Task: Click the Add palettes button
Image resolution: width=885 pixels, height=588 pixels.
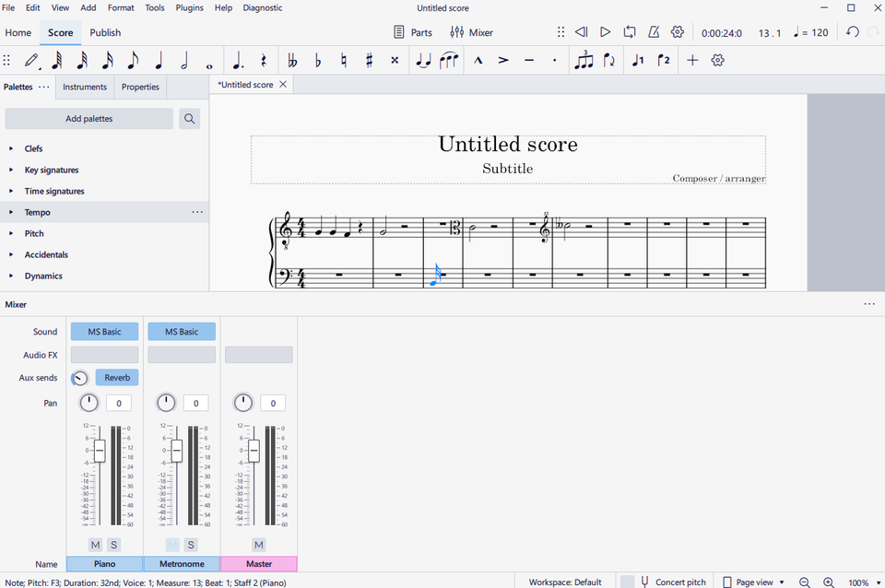Action: (x=88, y=118)
